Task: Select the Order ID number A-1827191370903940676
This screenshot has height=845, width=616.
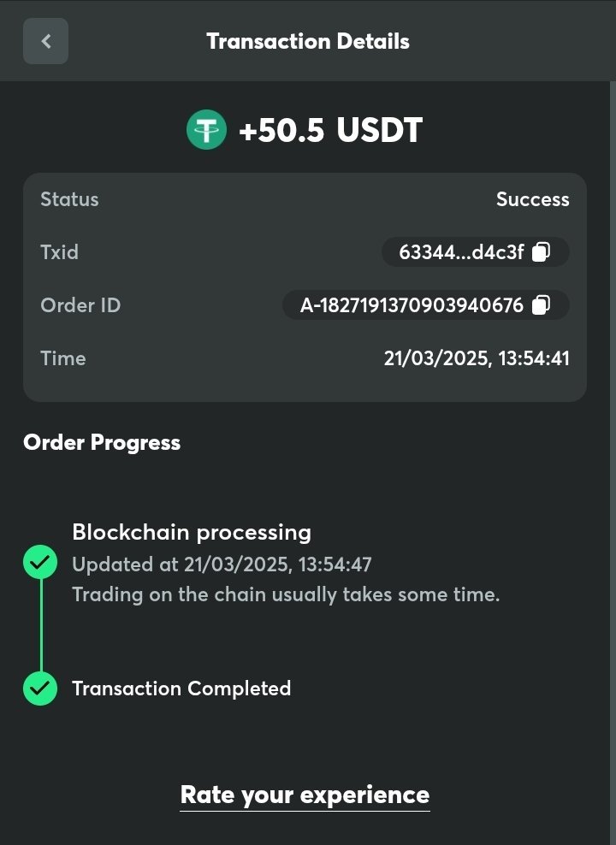Action: [x=412, y=305]
